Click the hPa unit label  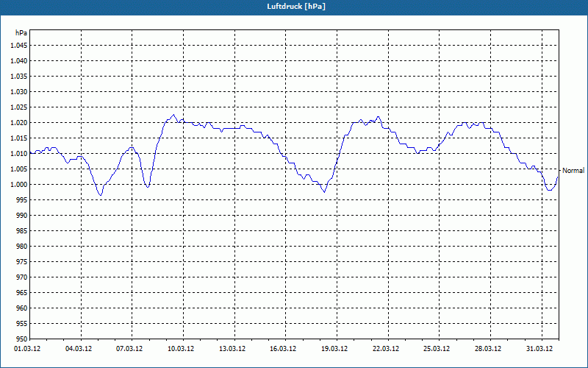tap(21, 33)
